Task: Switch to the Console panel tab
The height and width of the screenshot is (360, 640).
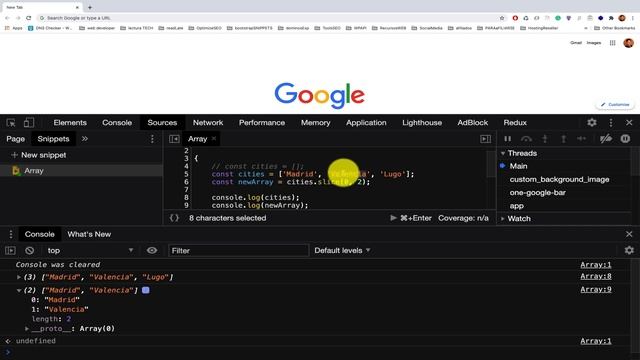Action: 117,122
